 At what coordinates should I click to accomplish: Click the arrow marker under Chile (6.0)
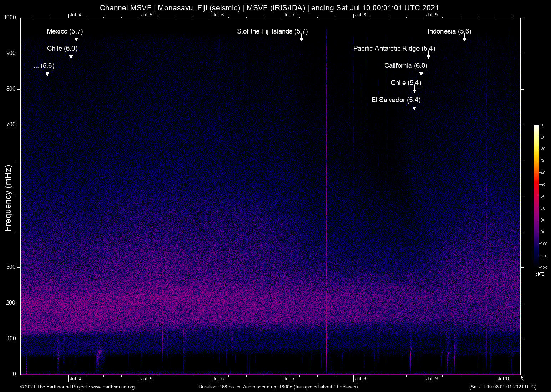point(71,56)
